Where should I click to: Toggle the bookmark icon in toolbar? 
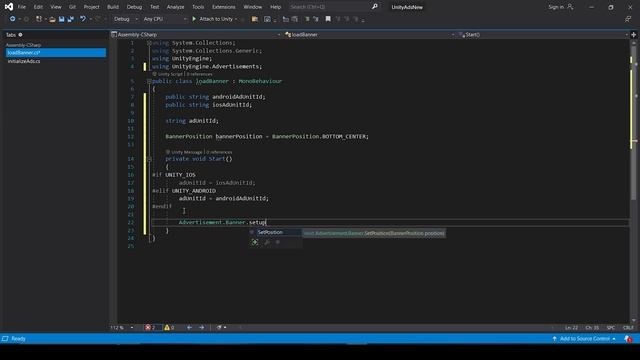(328, 19)
